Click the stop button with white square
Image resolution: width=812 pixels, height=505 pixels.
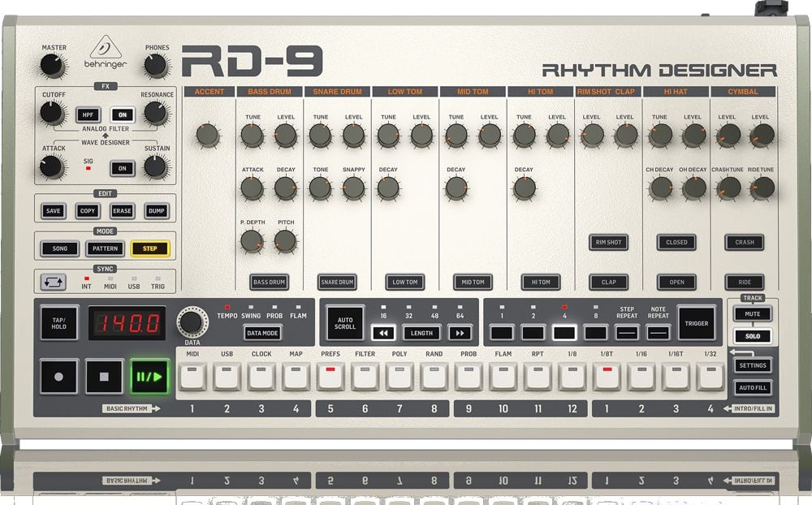[104, 377]
